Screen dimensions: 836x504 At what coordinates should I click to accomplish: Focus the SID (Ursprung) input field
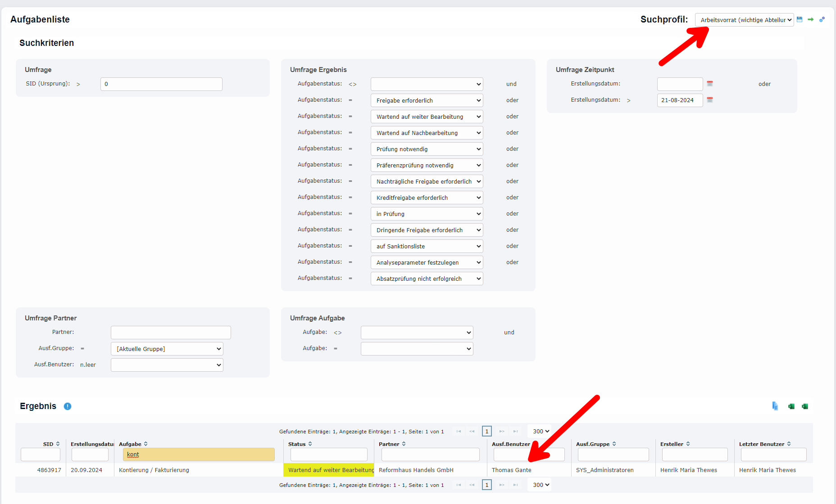pos(161,84)
